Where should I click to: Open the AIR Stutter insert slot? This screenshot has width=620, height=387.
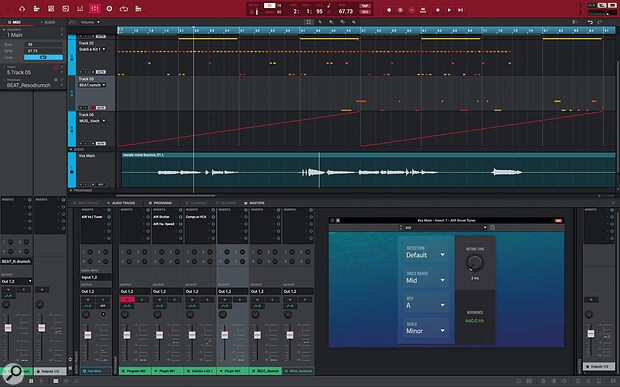(161, 217)
